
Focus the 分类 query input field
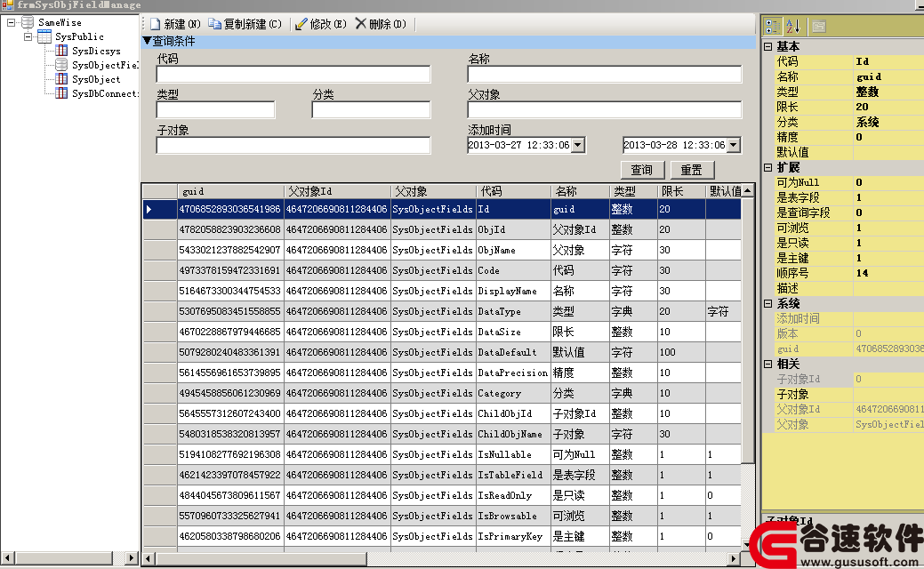pos(371,109)
